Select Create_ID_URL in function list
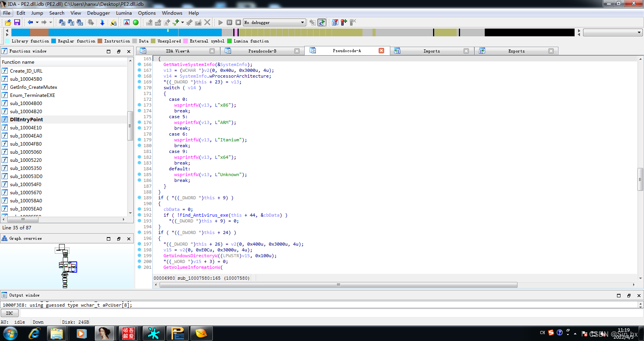The width and height of the screenshot is (644, 341). 26,71
